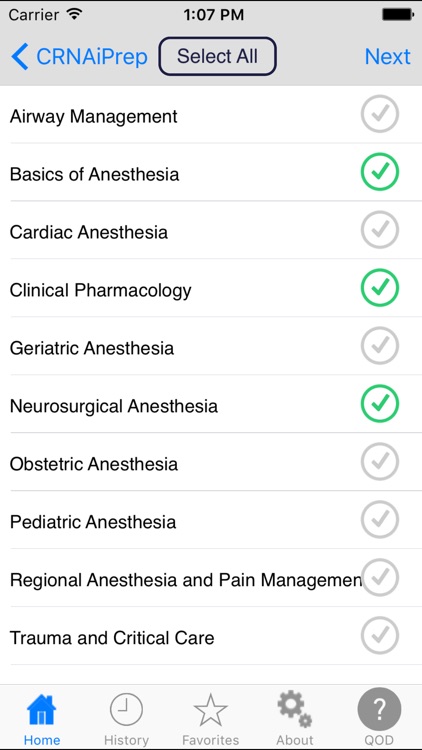The image size is (422, 750).
Task: Tap the battery icon in status bar
Action: coord(397,14)
